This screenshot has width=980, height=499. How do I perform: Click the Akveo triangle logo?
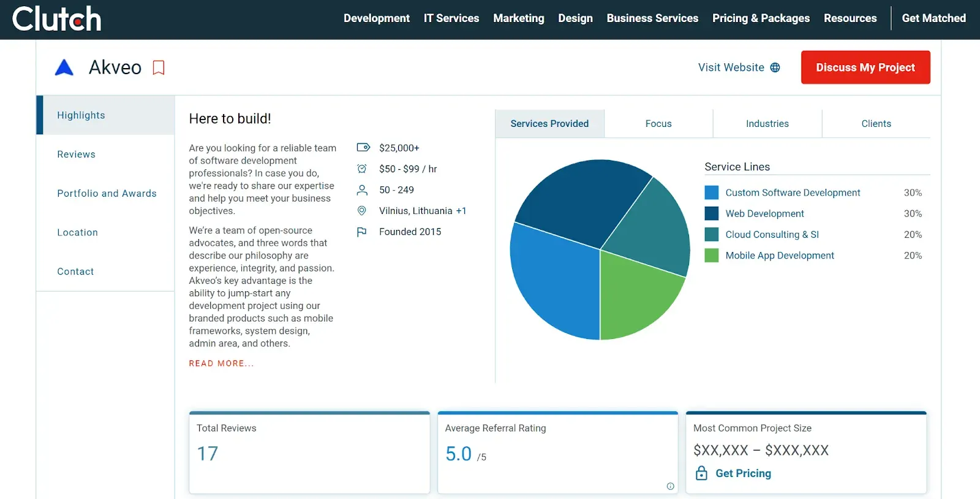tap(64, 67)
